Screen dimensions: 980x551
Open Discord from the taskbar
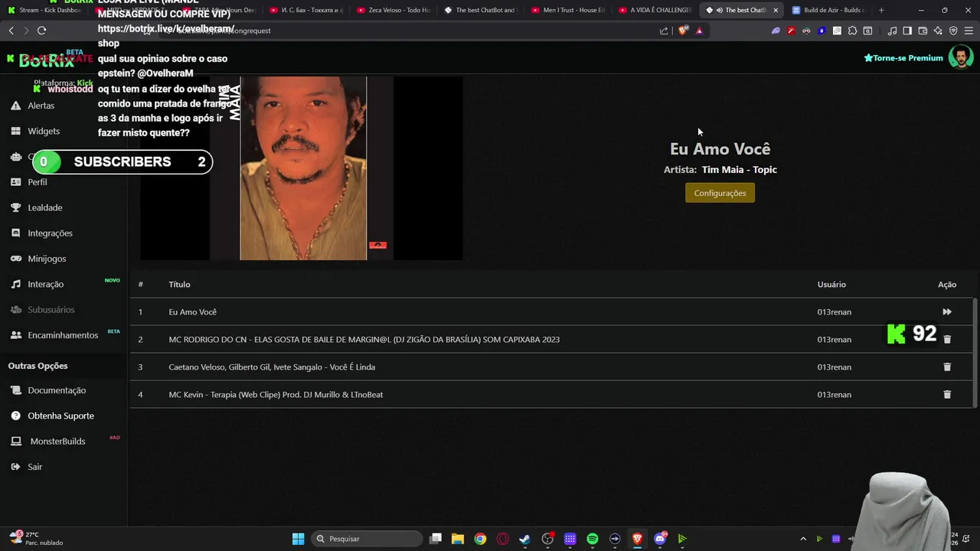[x=660, y=539]
